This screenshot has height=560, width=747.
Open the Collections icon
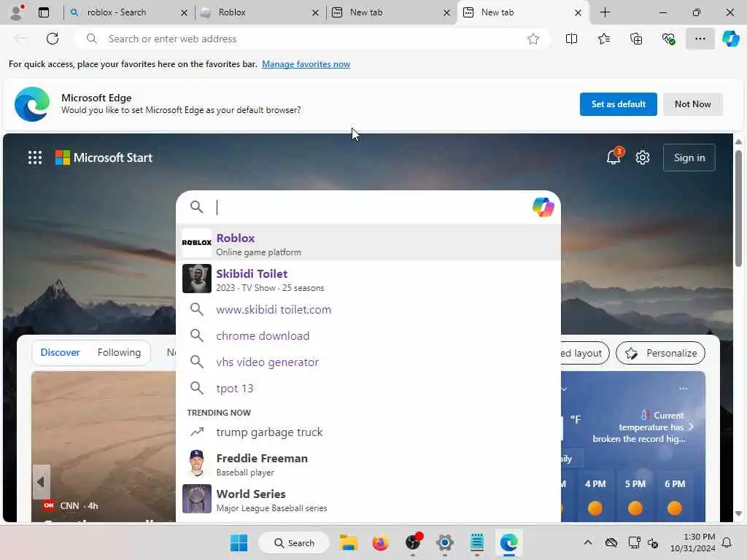636,39
